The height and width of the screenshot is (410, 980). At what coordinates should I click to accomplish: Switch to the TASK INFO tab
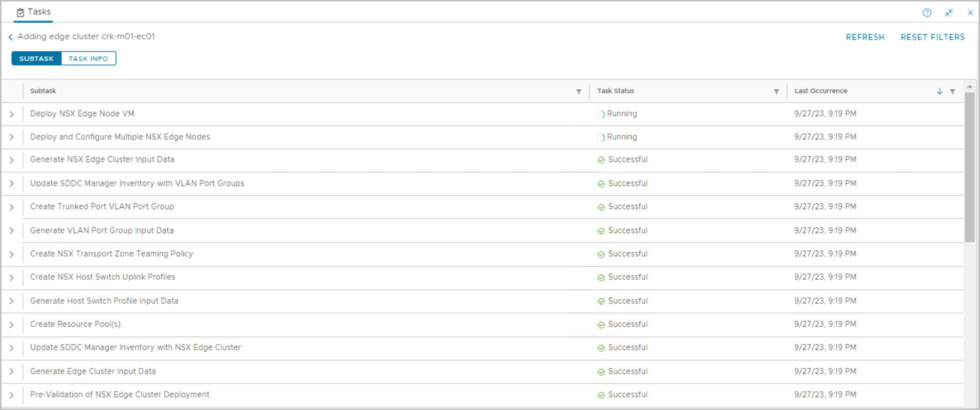click(x=88, y=58)
